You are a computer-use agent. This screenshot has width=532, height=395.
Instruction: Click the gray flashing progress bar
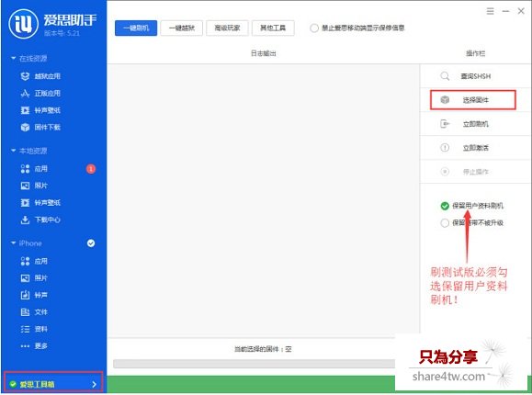pos(255,364)
